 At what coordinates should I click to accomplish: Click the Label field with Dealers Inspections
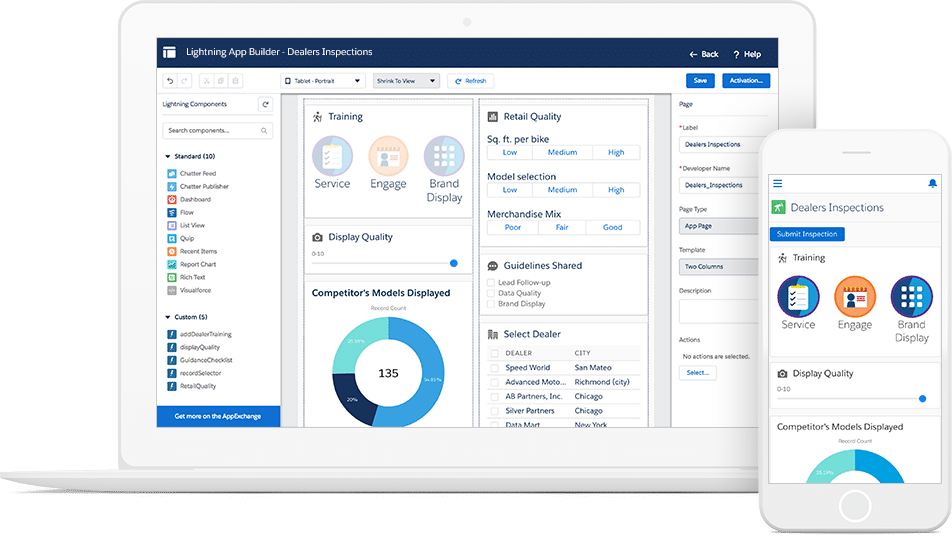[718, 145]
